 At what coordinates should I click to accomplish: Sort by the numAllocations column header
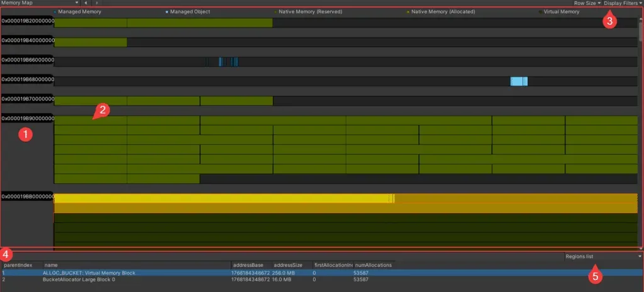tap(374, 265)
